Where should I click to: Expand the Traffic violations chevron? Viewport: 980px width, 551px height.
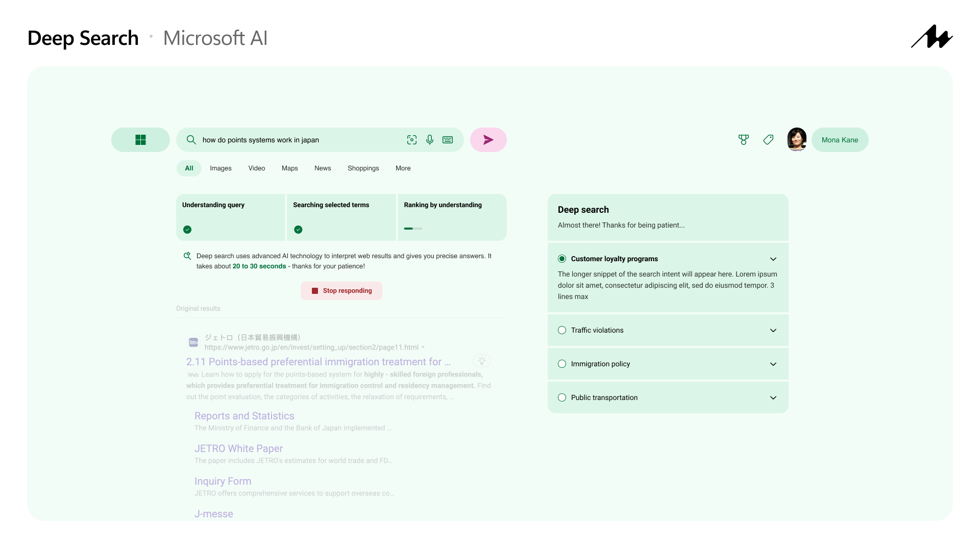pos(773,331)
